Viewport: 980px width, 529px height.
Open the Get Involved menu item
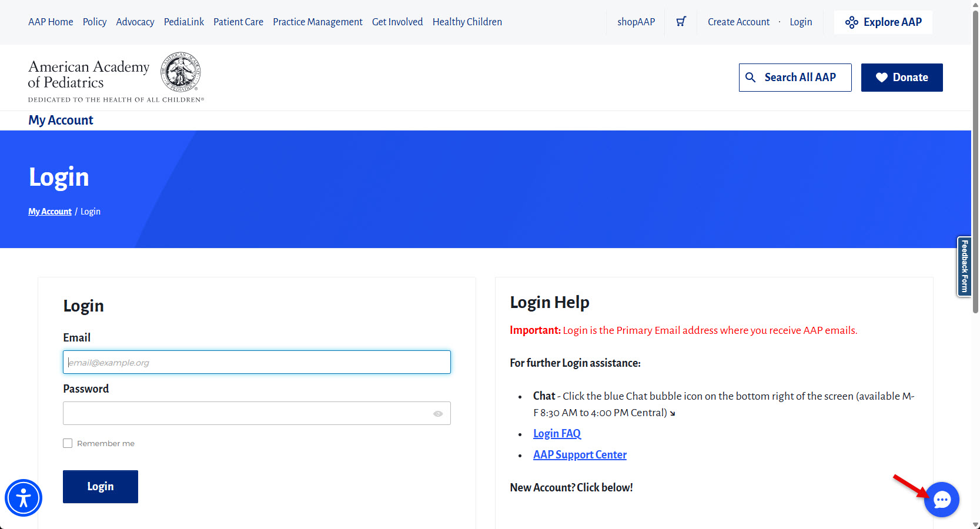click(397, 22)
